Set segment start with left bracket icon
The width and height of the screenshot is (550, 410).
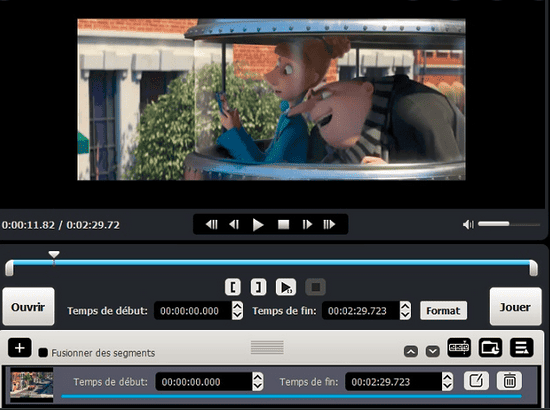click(x=233, y=287)
